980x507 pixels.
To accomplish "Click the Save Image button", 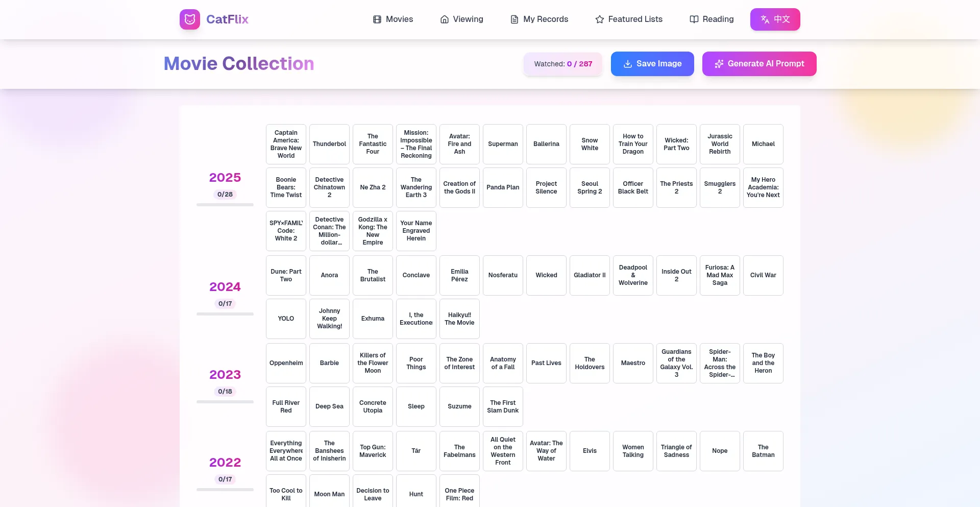I will (652, 64).
